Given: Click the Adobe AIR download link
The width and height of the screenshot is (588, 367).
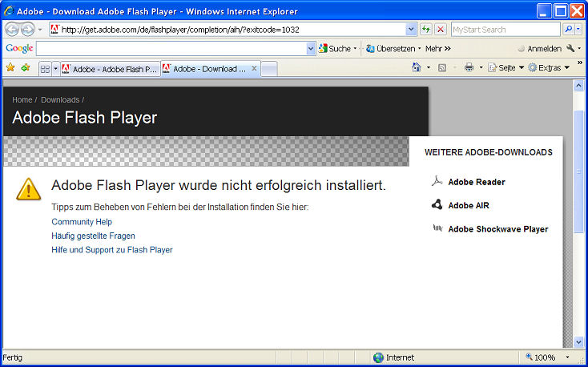Looking at the screenshot, I should [x=469, y=205].
